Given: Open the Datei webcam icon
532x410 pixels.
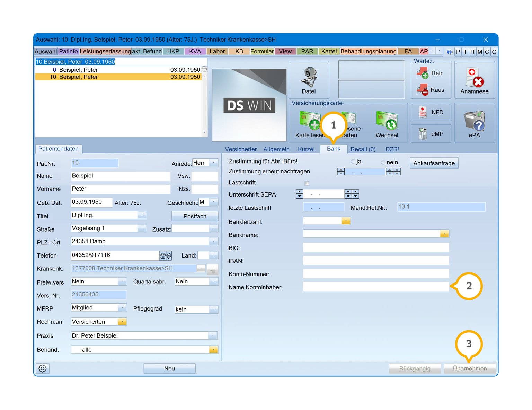Looking at the screenshot, I should point(308,78).
